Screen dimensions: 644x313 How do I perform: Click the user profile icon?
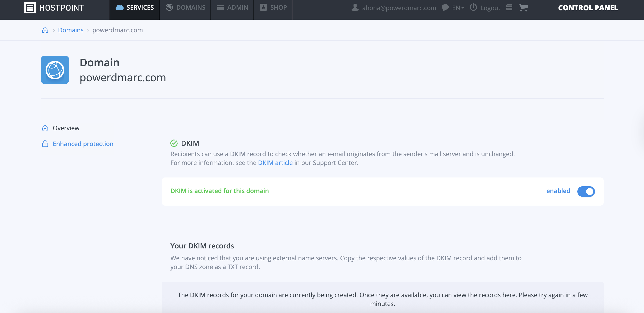click(355, 7)
